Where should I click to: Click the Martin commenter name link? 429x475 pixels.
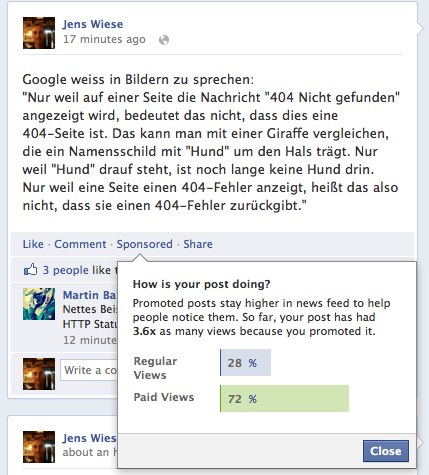(x=90, y=295)
